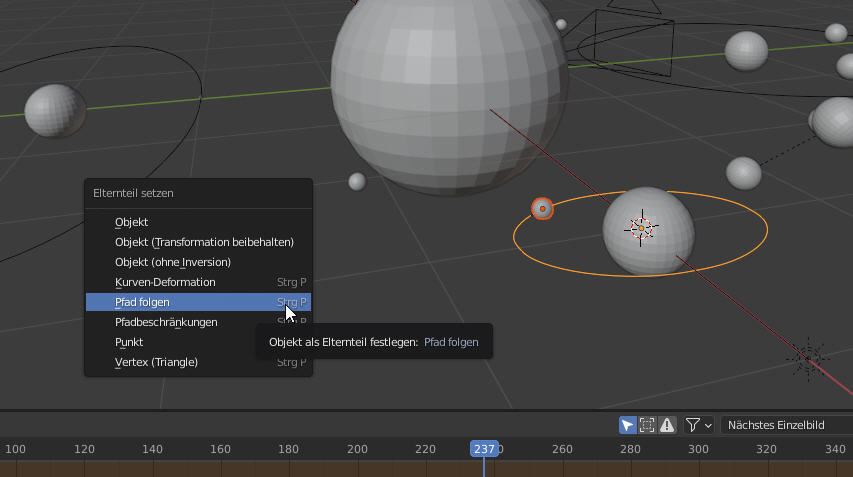Select the small orange-outlined sphere on orbit

click(542, 208)
